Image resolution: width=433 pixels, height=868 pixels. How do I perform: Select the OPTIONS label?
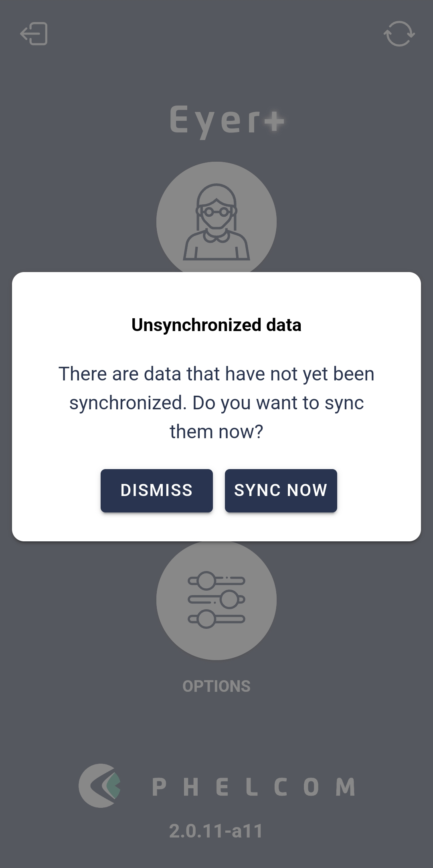pos(216,686)
